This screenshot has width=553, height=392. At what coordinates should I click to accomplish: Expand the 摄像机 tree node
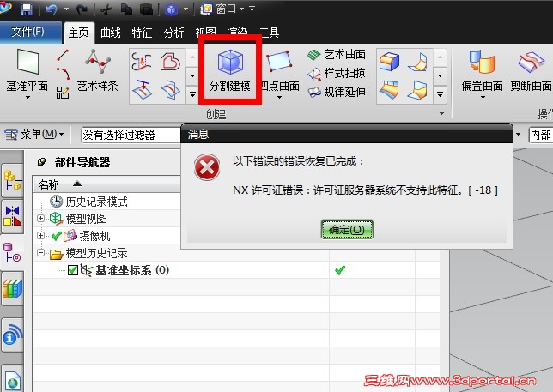pyautogui.click(x=40, y=235)
